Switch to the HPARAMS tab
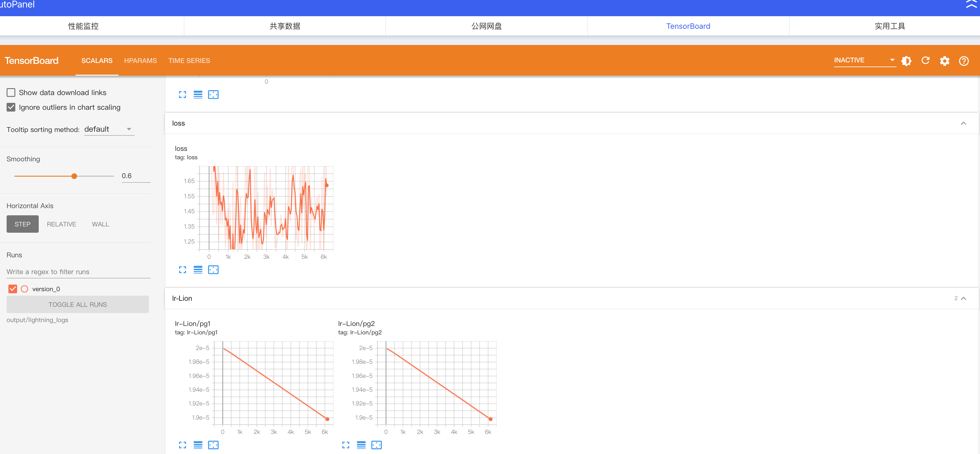This screenshot has height=454, width=980. tap(140, 61)
